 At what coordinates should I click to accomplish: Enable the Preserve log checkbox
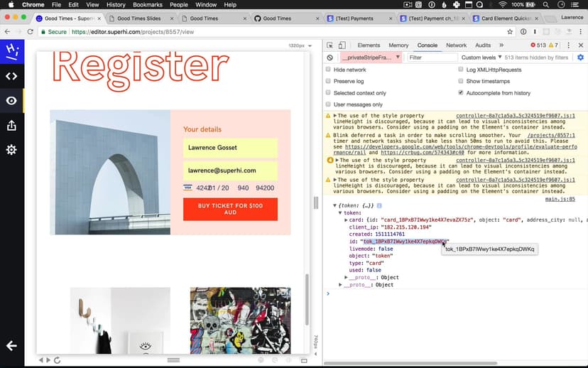click(328, 82)
